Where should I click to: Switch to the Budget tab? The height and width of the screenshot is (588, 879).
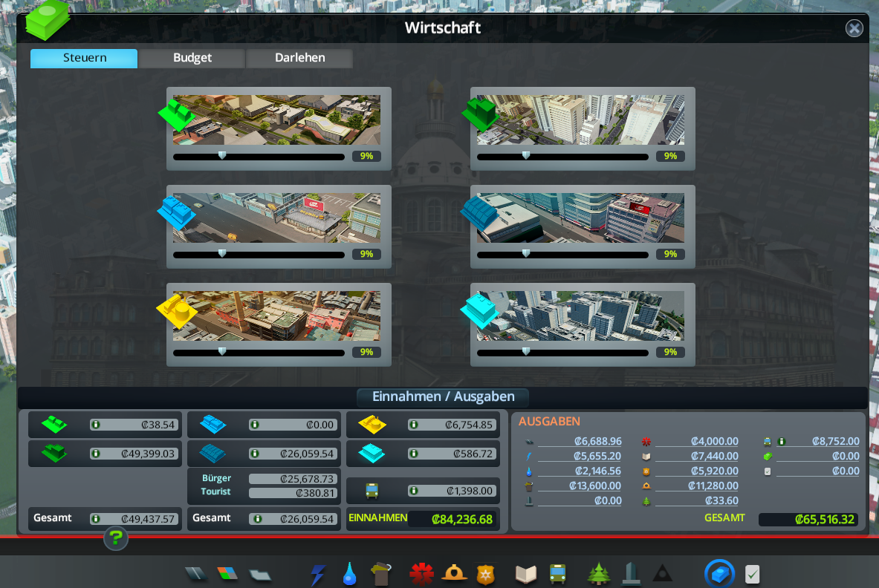tap(192, 58)
